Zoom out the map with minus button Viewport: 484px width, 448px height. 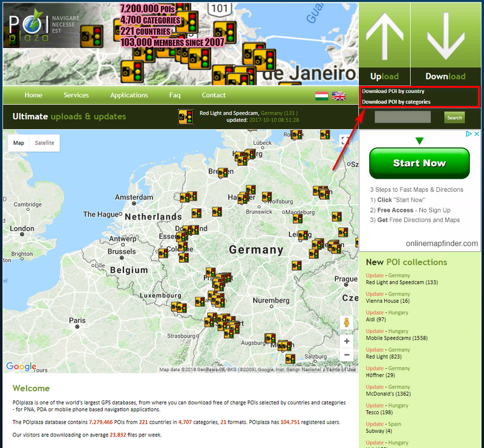pos(347,355)
